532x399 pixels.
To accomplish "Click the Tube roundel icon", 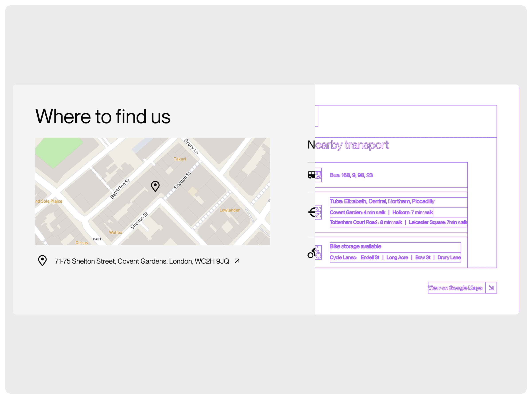I will click(315, 212).
